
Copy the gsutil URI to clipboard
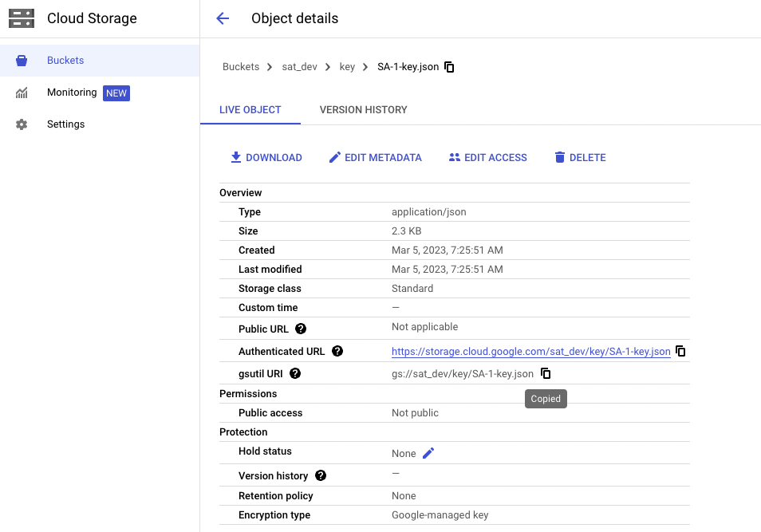[546, 373]
